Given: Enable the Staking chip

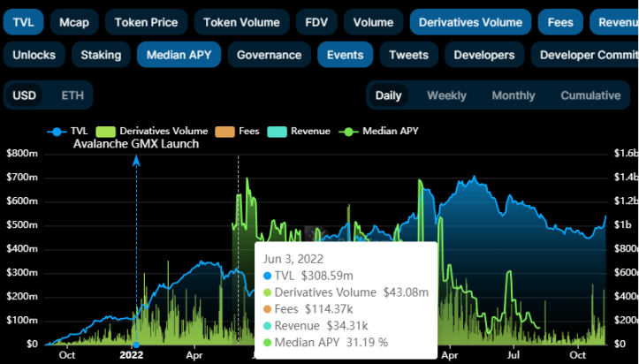Looking at the screenshot, I should (x=101, y=55).
